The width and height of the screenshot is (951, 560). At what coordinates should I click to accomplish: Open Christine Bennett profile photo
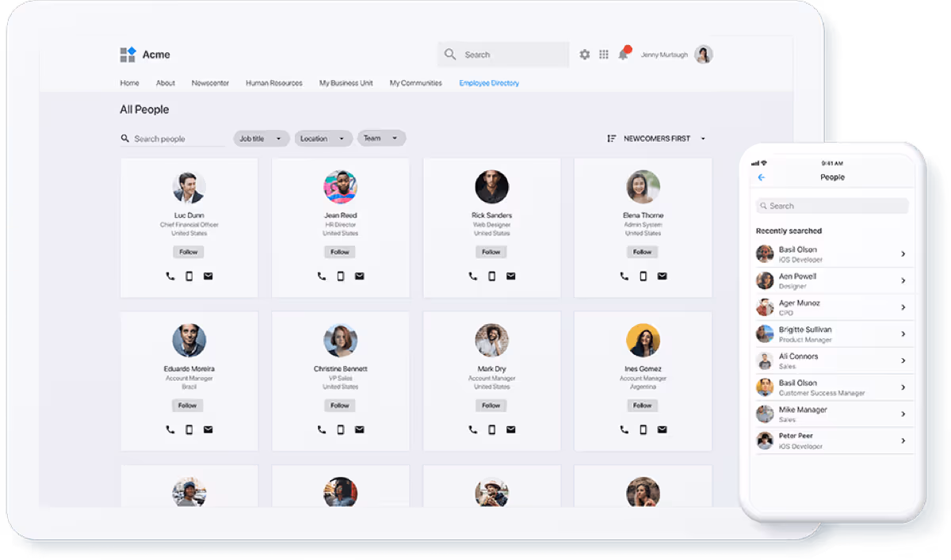point(340,341)
